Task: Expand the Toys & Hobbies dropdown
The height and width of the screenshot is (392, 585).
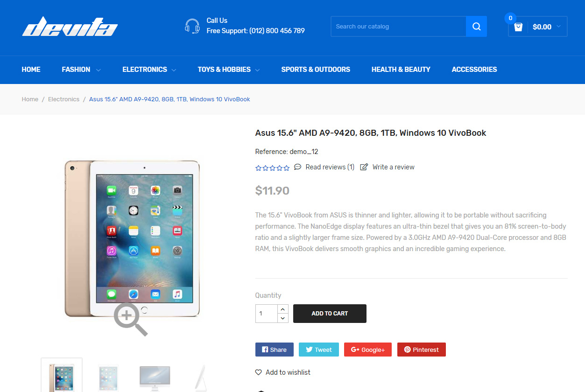Action: point(257,70)
